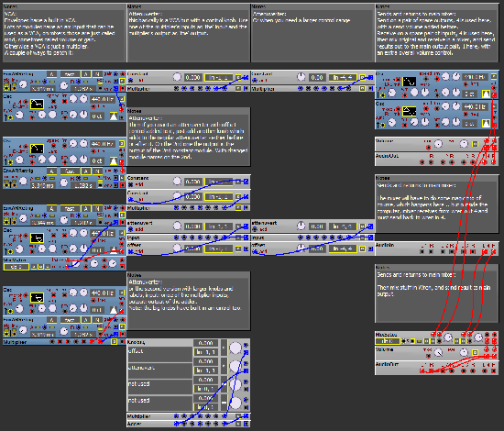The height and width of the screenshot is (431, 504).
Task: Click first input connector of Multiplier under top-left Constant
Action: coord(176,88)
